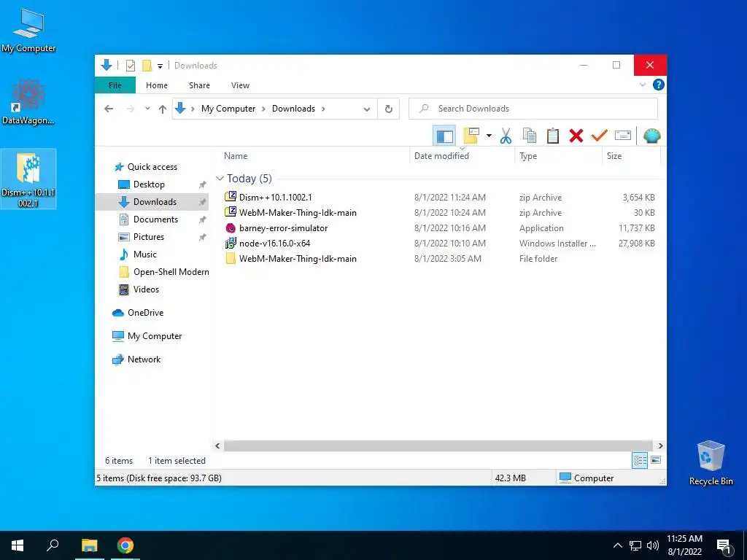Click Downloads breadcrumb in the address bar

tap(293, 109)
